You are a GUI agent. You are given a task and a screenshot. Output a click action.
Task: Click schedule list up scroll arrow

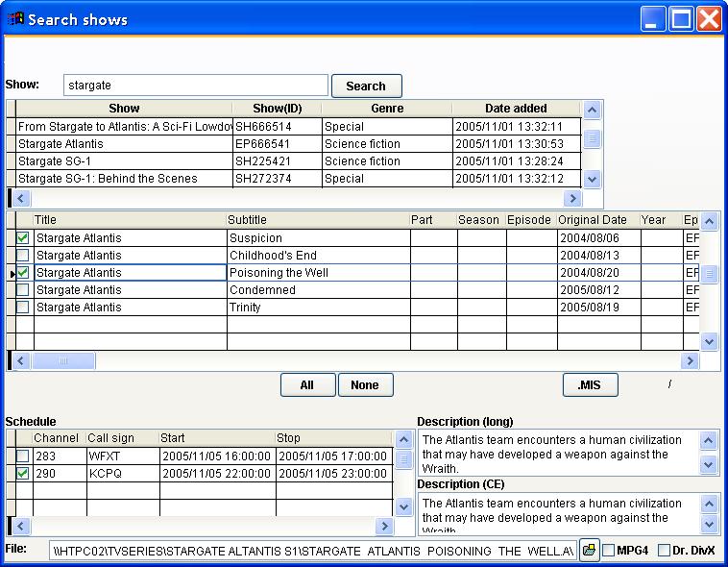404,439
